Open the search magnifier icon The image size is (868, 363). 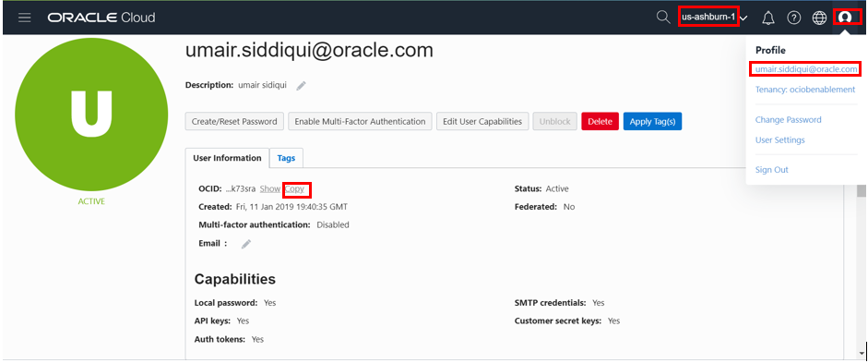point(662,18)
